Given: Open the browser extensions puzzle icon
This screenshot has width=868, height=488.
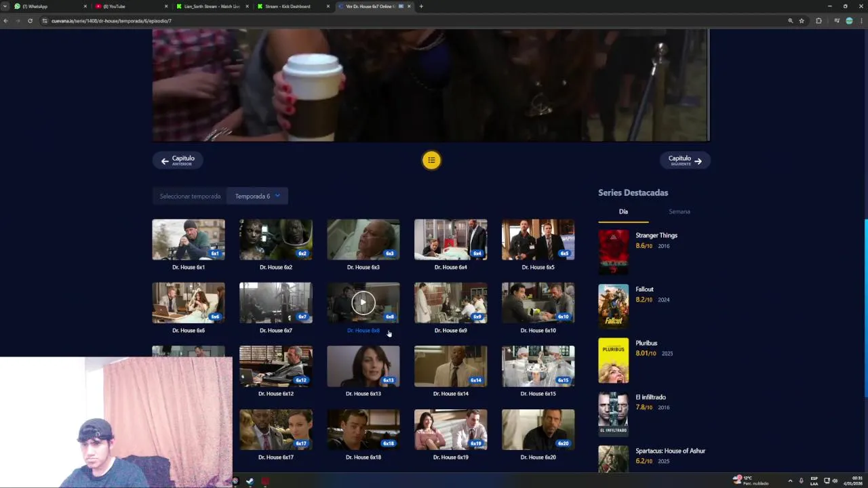Looking at the screenshot, I should tap(818, 21).
